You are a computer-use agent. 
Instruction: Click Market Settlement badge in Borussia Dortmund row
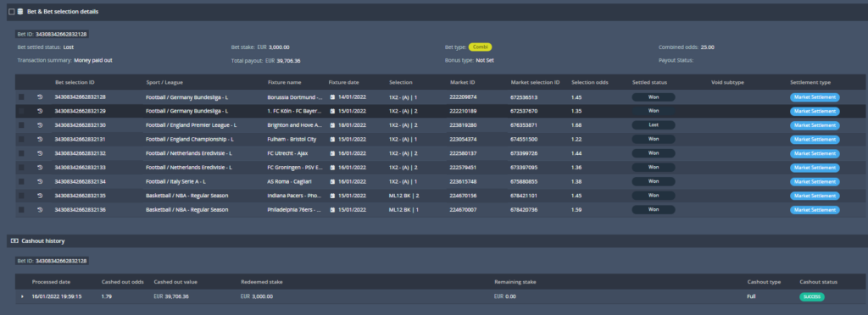click(x=815, y=97)
